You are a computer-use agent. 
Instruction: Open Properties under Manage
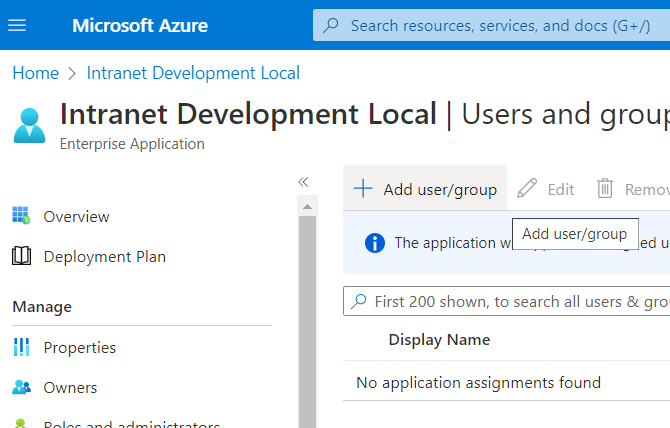point(79,348)
